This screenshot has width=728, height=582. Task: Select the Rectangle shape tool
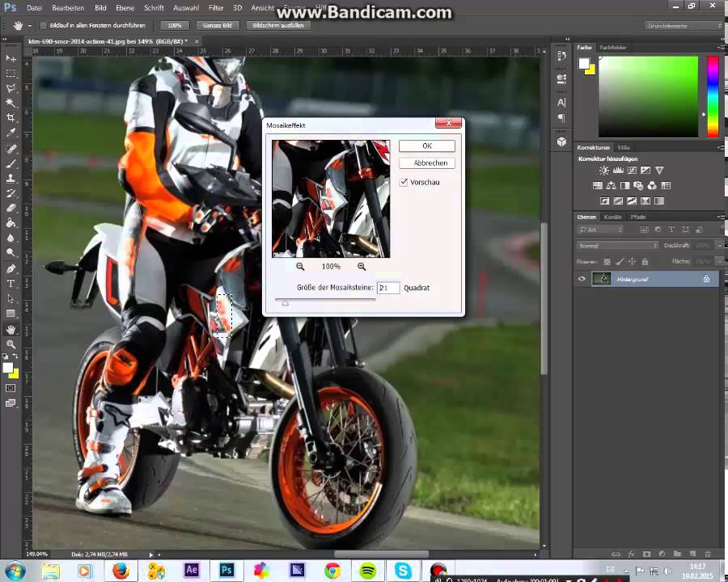tap(11, 314)
